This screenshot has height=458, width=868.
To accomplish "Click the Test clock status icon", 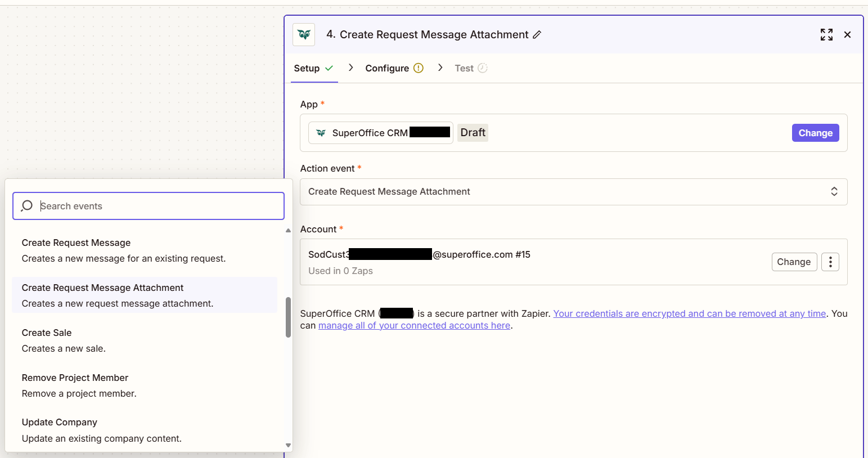I will (483, 68).
